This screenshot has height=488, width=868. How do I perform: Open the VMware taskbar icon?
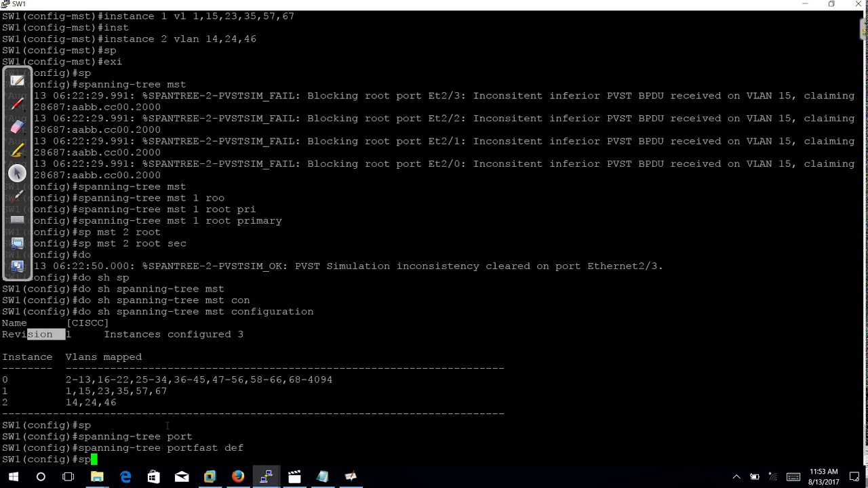(x=210, y=477)
